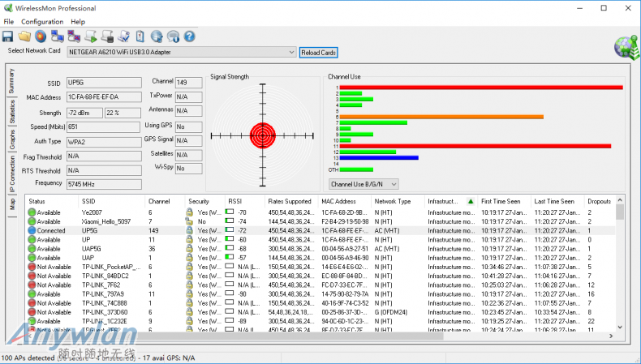The height and width of the screenshot is (364, 641).
Task: Click the Open folder toolbar icon
Action: [24, 36]
